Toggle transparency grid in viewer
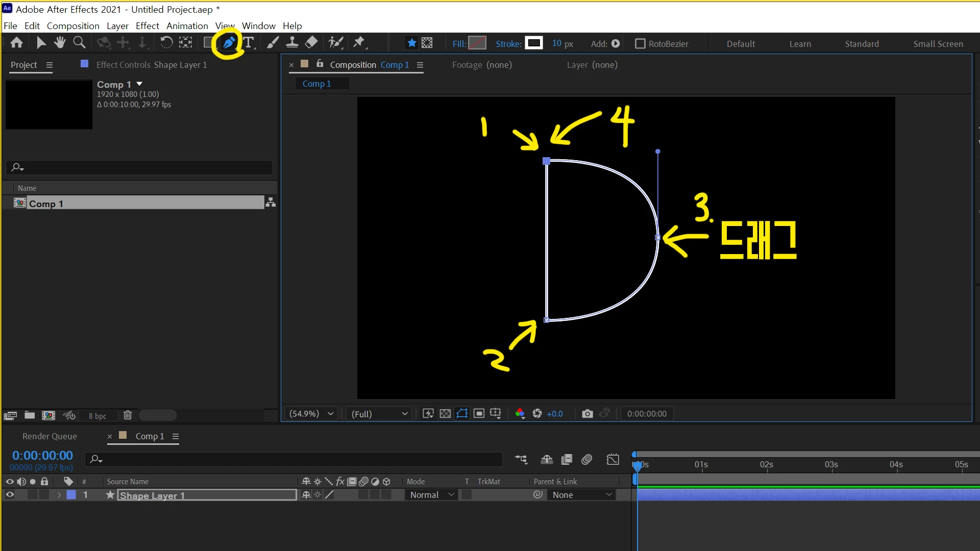Image resolution: width=980 pixels, height=551 pixels. pos(445,414)
